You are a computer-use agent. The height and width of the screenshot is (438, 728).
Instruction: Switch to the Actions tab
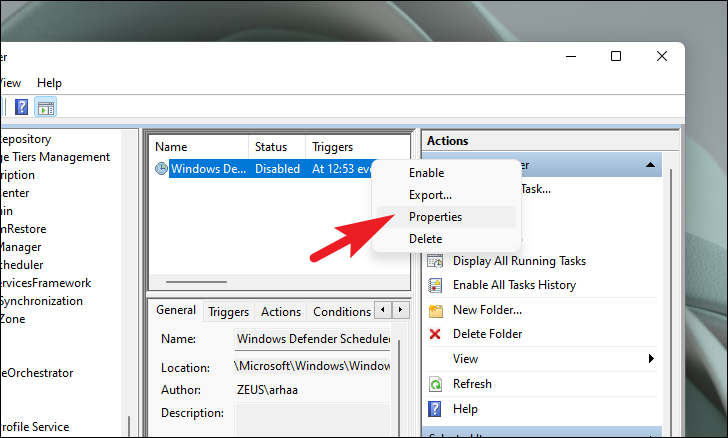click(x=281, y=312)
